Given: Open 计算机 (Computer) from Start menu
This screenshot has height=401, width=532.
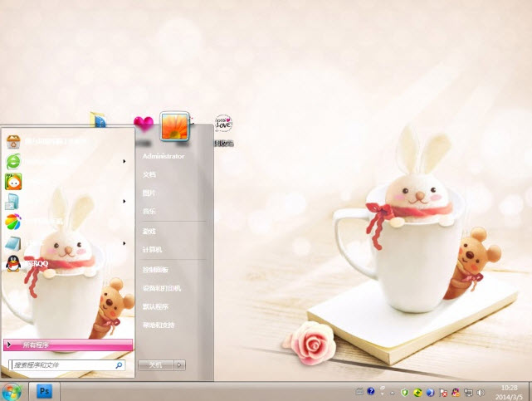Looking at the screenshot, I should (153, 249).
